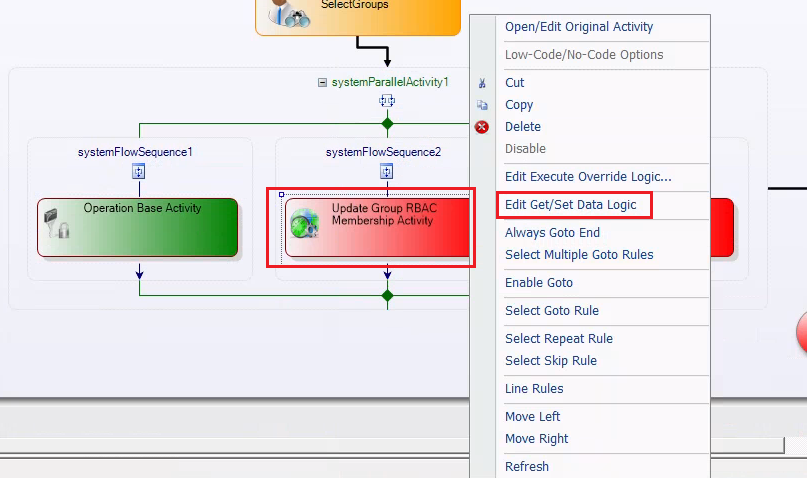
Task: Click the SelectGroups user binoculars icon
Action: point(288,13)
